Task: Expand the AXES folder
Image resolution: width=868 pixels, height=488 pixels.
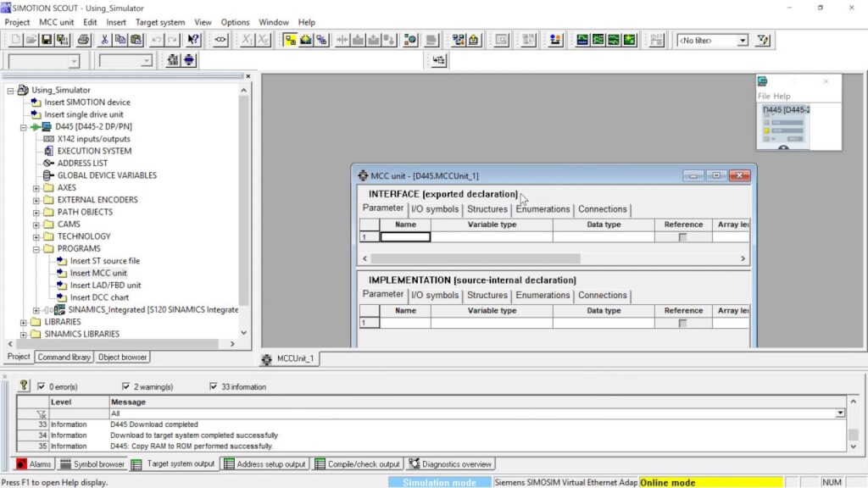Action: (x=36, y=188)
